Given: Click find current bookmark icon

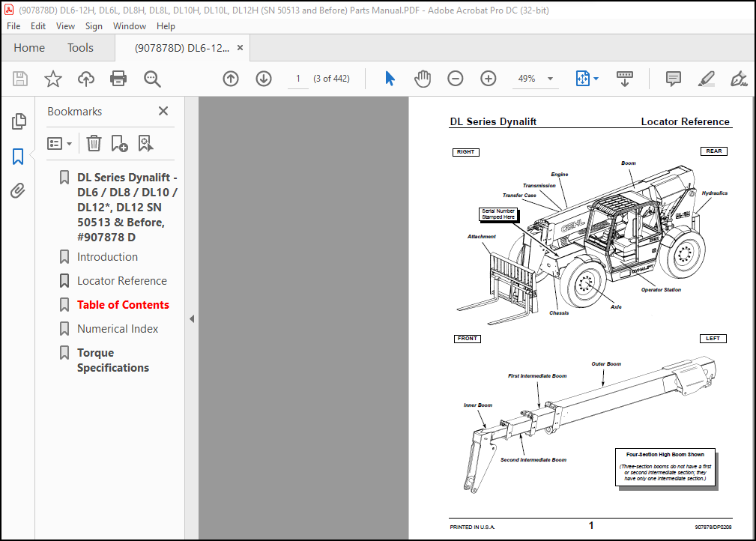Looking at the screenshot, I should [x=145, y=143].
